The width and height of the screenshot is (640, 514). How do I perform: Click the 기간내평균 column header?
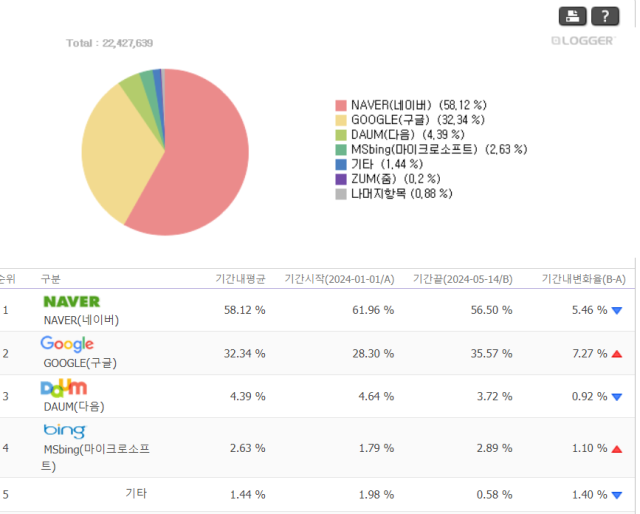(240, 279)
